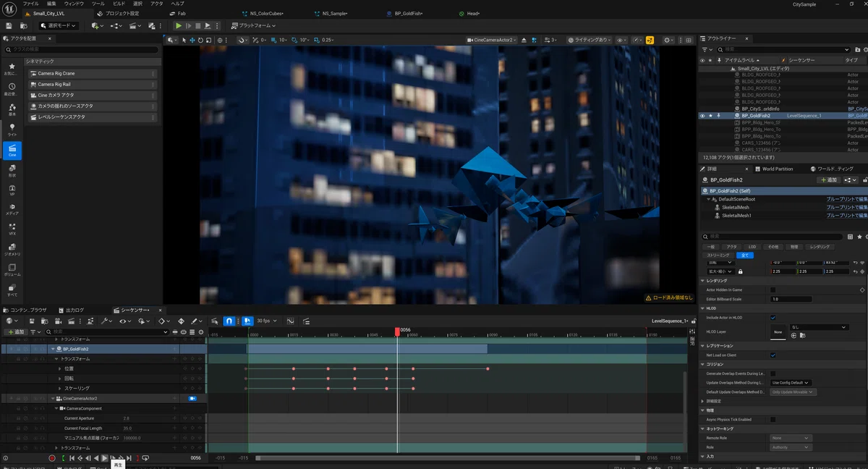This screenshot has height=469, width=868.
Task: Click the main toolbar green Play button
Action: (x=179, y=26)
